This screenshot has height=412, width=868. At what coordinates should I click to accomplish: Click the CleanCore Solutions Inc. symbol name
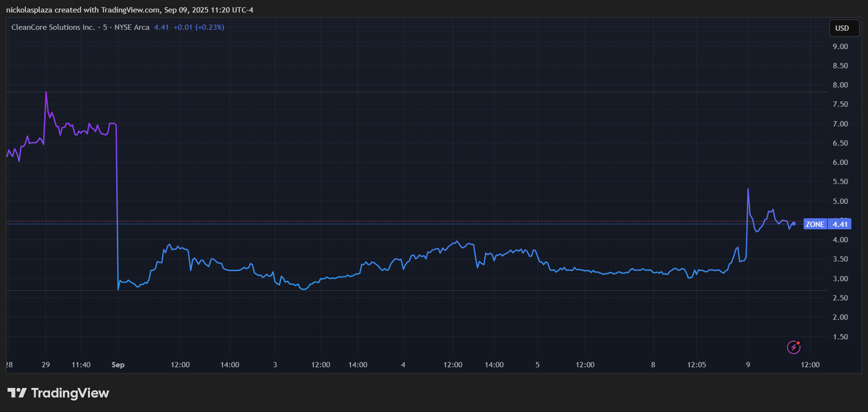pyautogui.click(x=53, y=27)
